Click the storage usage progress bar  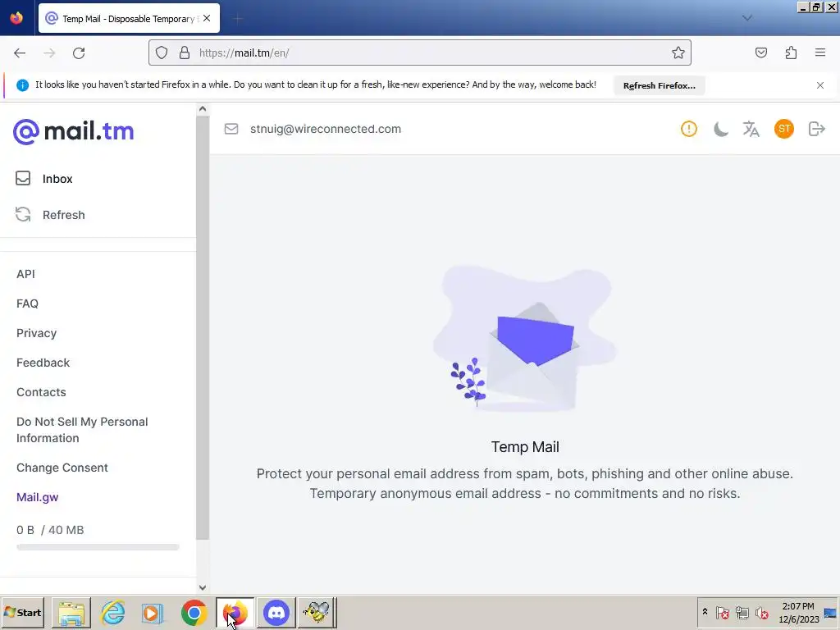coord(98,547)
